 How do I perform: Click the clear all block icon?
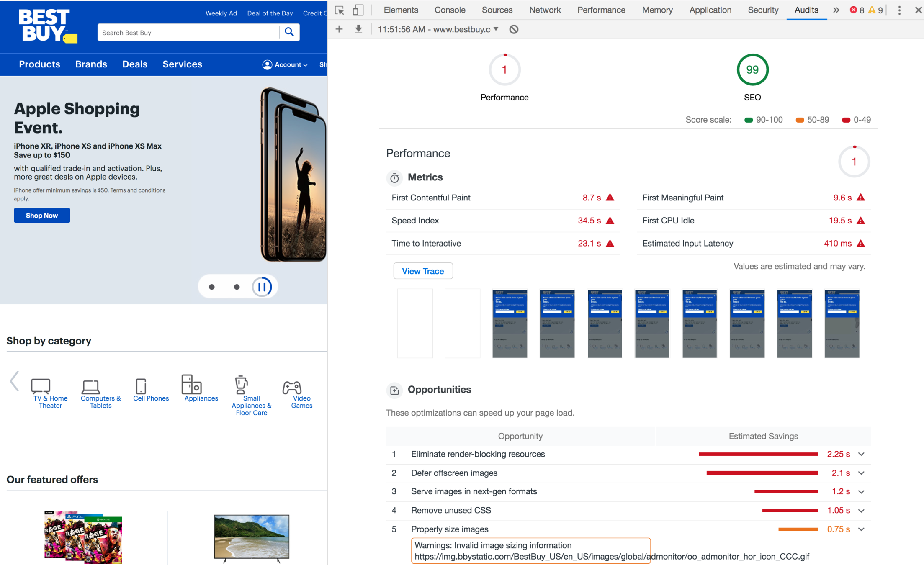pyautogui.click(x=514, y=29)
